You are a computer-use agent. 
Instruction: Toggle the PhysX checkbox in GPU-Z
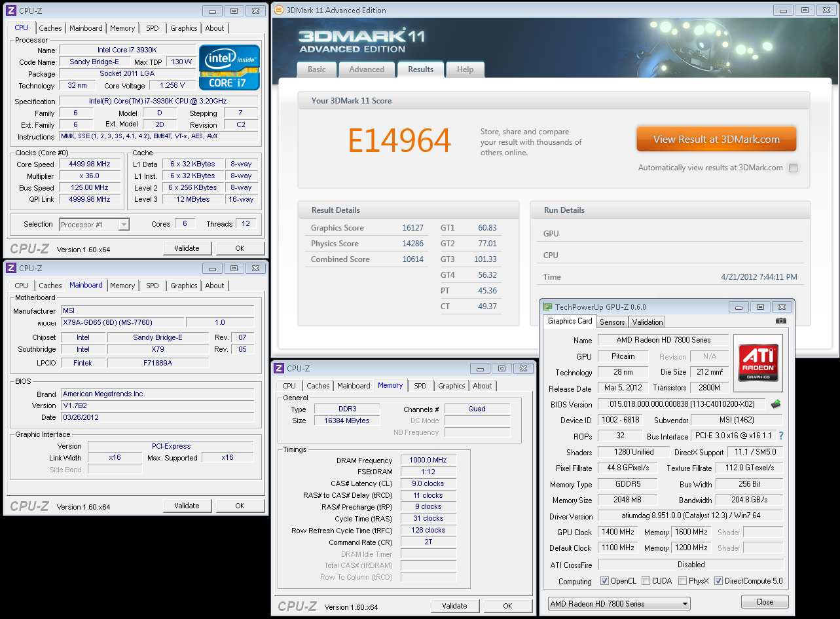[x=683, y=581]
